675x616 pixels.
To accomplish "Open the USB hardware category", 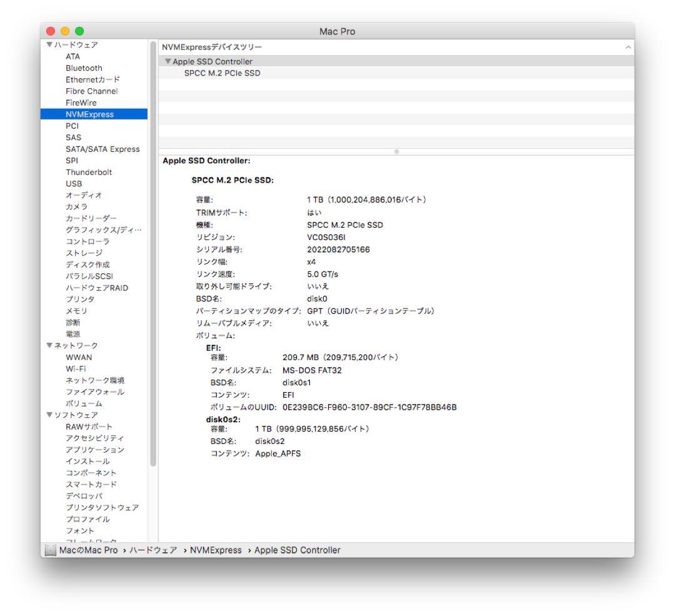I will click(x=75, y=183).
